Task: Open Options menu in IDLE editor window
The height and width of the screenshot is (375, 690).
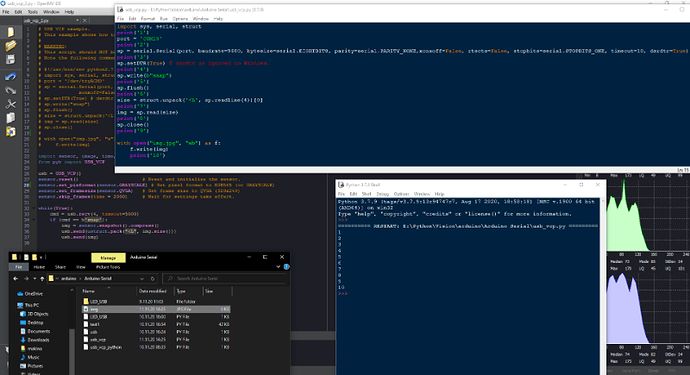Action: [180, 19]
